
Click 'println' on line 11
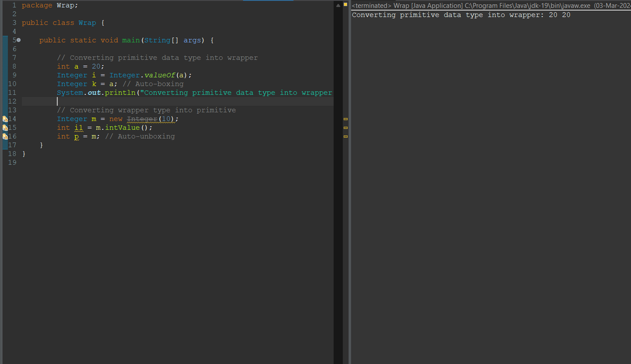point(120,93)
